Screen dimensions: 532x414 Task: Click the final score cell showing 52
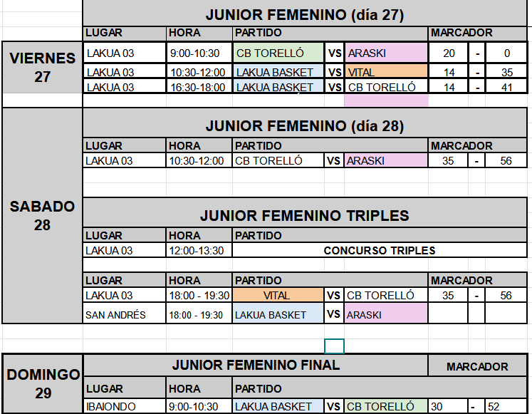[506, 406]
